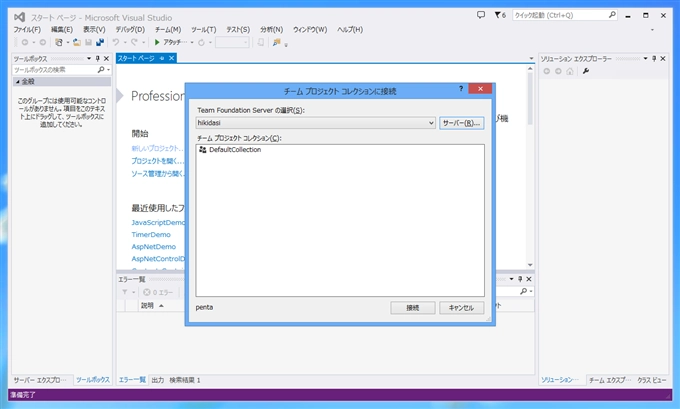Click the navigate backward toolbar icon
Viewport: 680px width, 409px height.
click(25, 43)
